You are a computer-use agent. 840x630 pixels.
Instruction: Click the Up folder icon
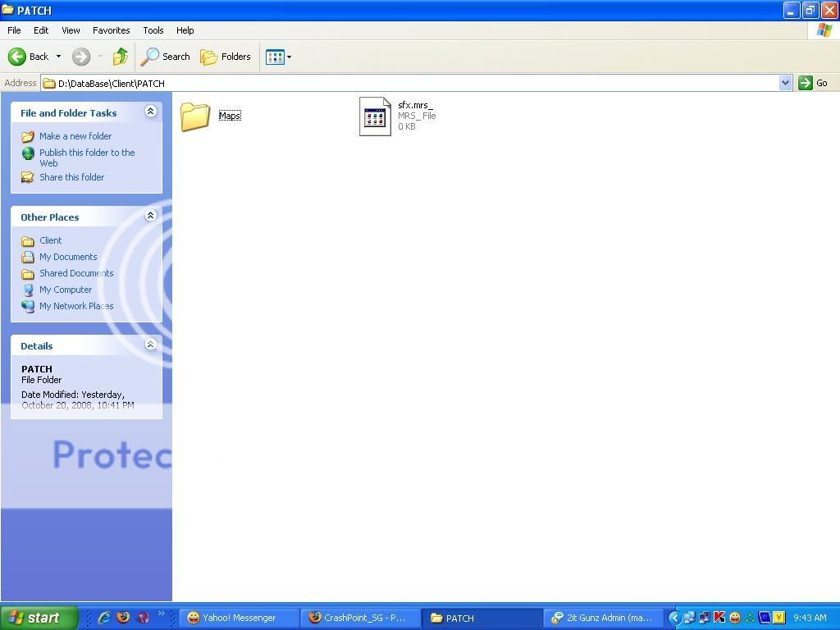pyautogui.click(x=121, y=57)
